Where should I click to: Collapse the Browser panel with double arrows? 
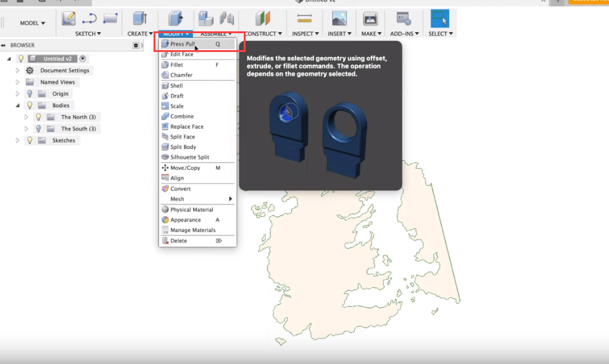[3, 46]
